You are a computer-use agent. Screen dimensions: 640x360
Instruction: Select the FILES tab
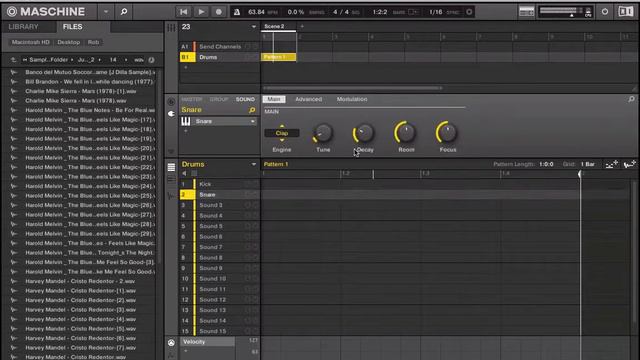tap(73, 27)
